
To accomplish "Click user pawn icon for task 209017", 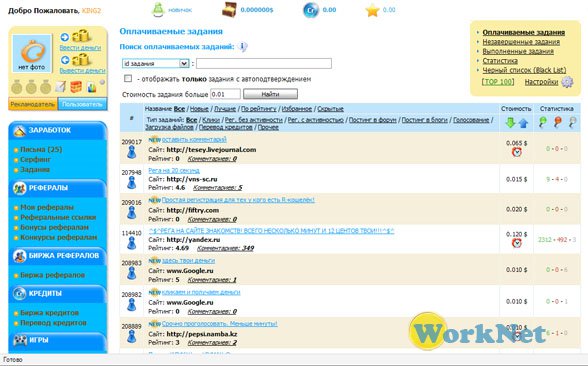I will tap(131, 152).
